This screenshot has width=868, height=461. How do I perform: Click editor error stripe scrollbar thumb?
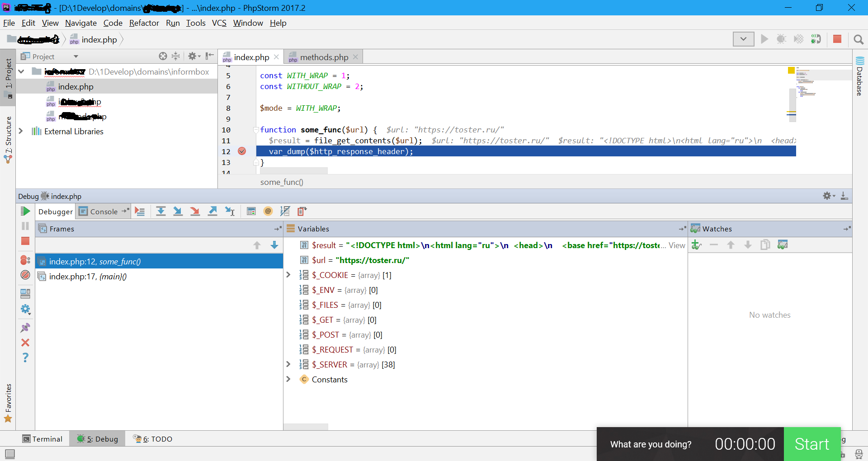[793, 105]
